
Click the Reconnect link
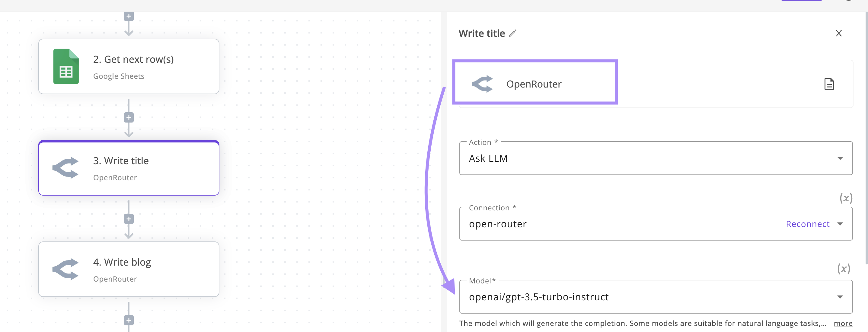[x=807, y=224]
